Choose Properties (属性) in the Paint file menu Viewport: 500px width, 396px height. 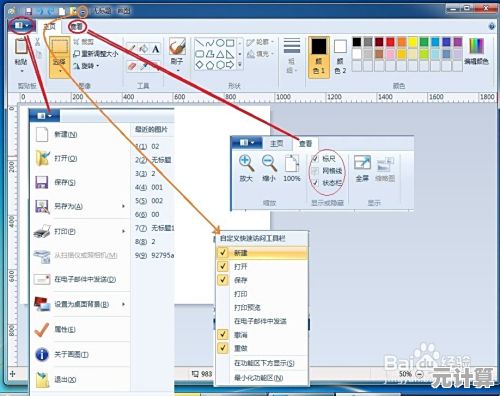point(81,329)
